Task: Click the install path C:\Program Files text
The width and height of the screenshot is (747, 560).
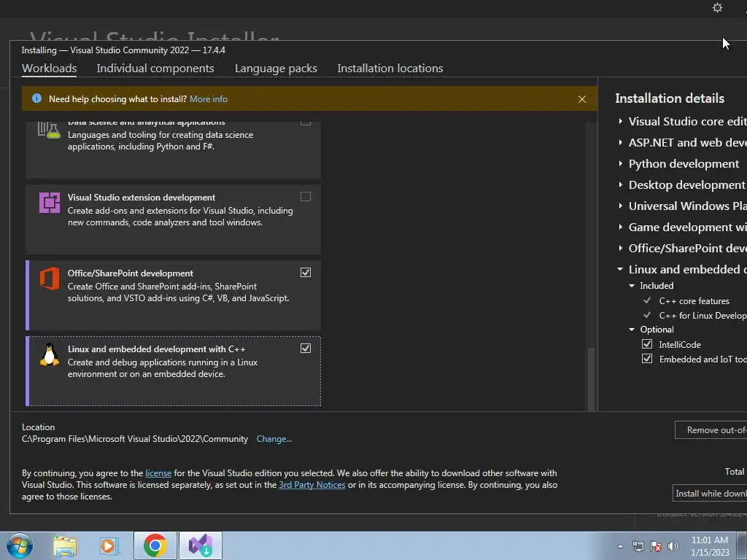Action: [135, 439]
